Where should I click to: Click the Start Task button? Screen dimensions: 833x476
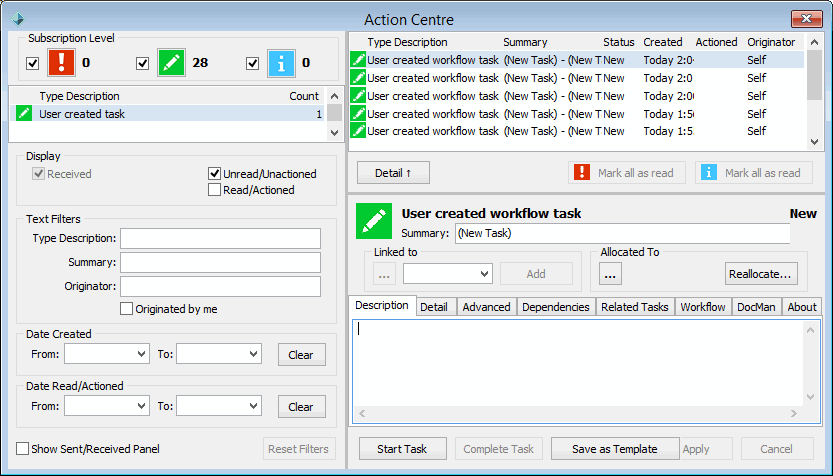(402, 449)
